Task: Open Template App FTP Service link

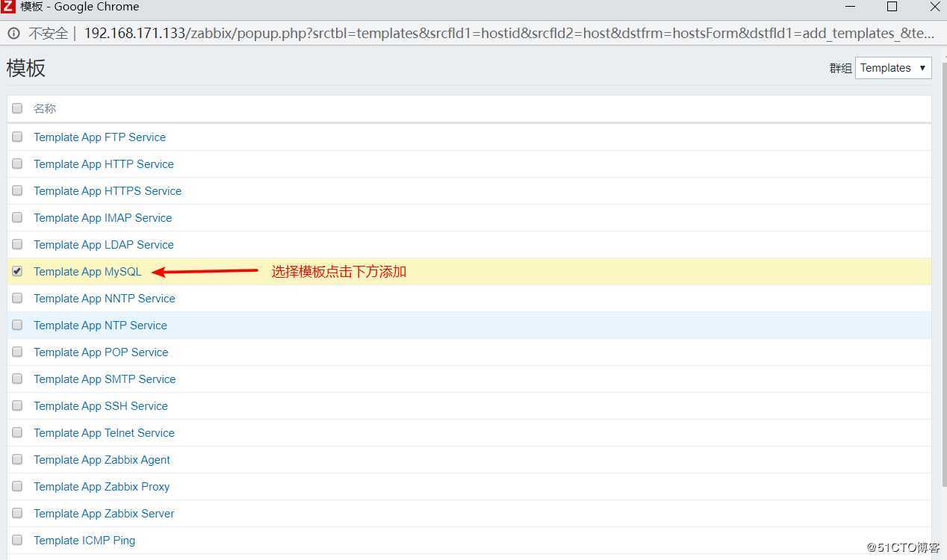Action: pos(99,137)
